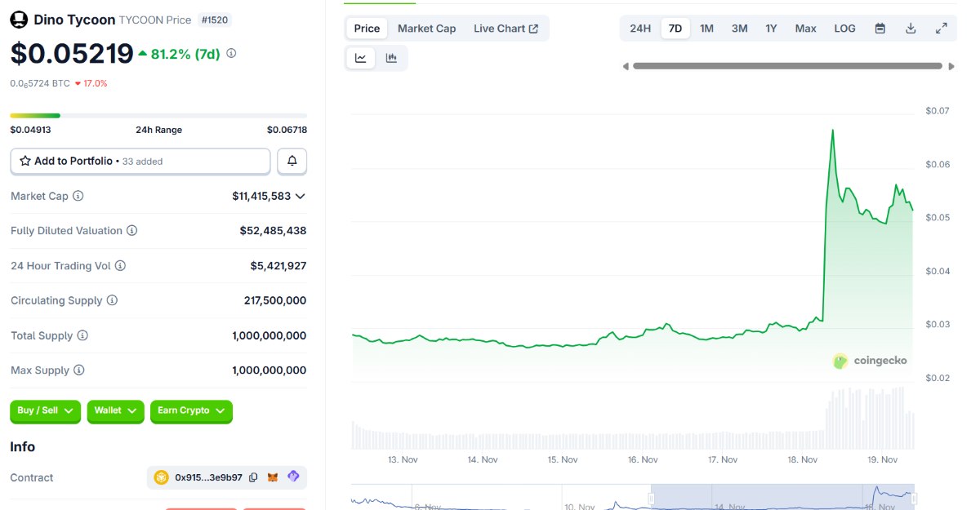Open Wallet dropdown
Image resolution: width=980 pixels, height=510 pixels.
click(116, 410)
